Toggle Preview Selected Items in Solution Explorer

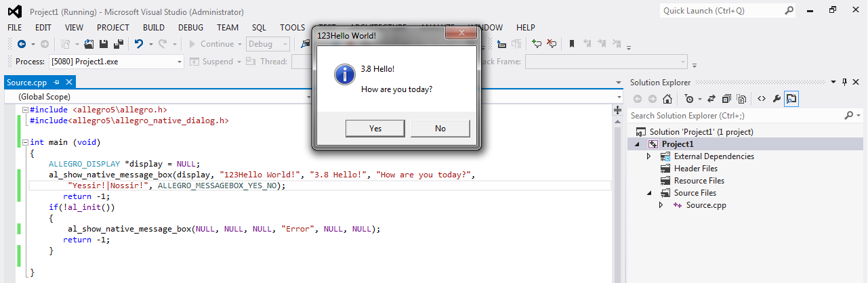click(791, 99)
